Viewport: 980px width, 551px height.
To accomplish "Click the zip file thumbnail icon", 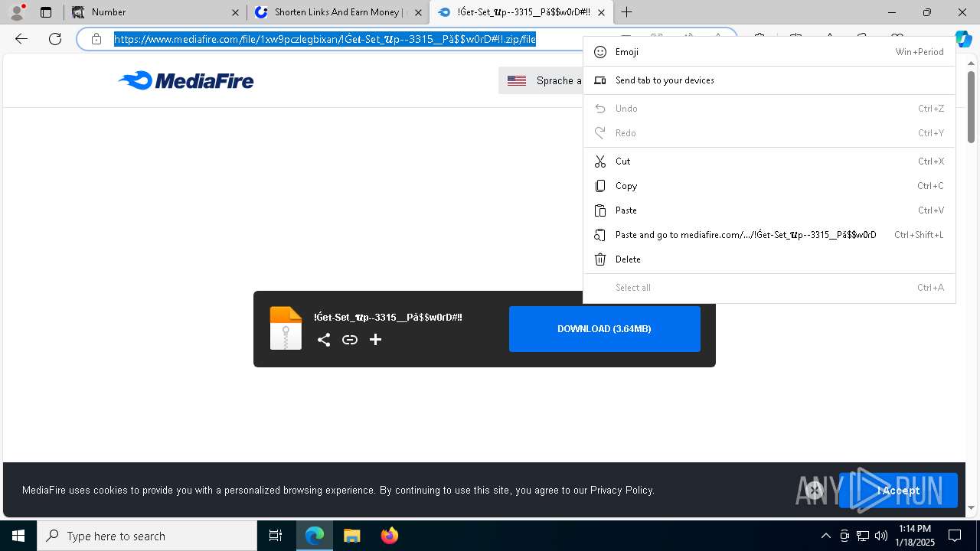I will [286, 328].
